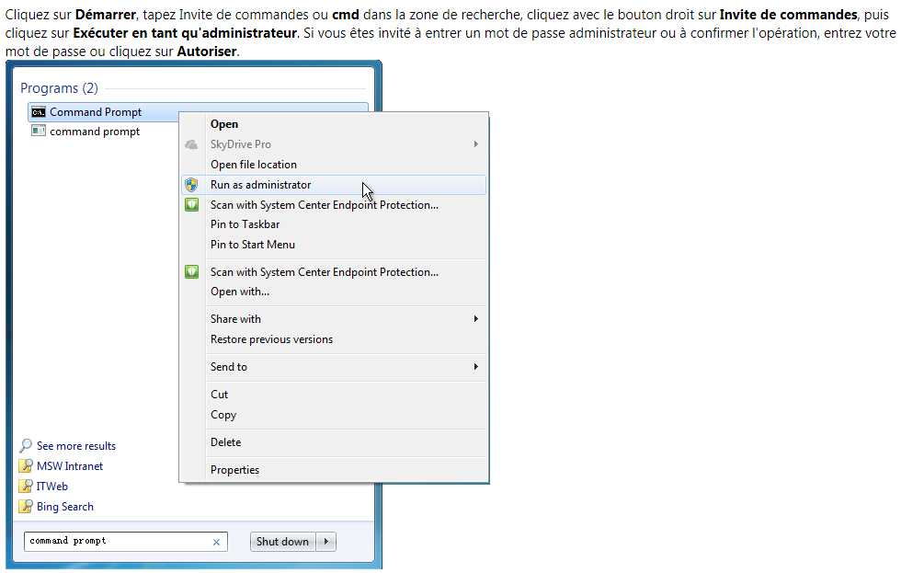The image size is (924, 573).
Task: Expand the Share with submenu arrow
Action: [x=476, y=319]
